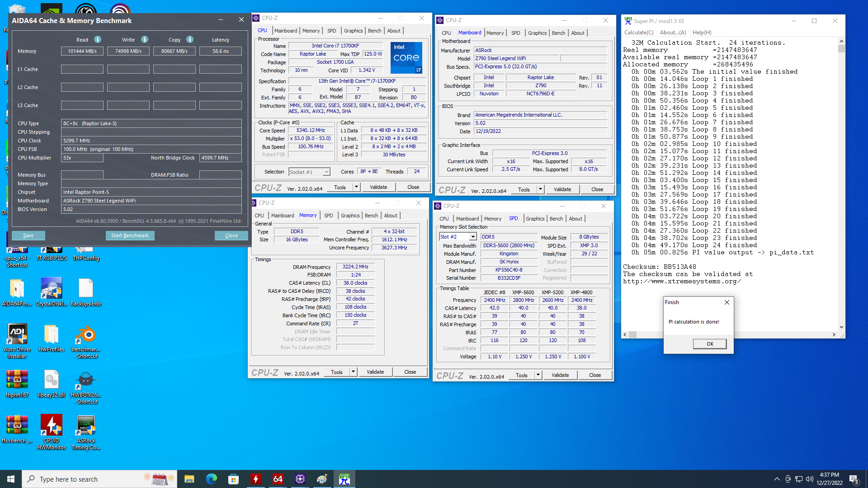Screen dimensions: 868x488
Task: Expand the Tools dropdown arrow in the CPU-Z SPD window
Action: 538,375
